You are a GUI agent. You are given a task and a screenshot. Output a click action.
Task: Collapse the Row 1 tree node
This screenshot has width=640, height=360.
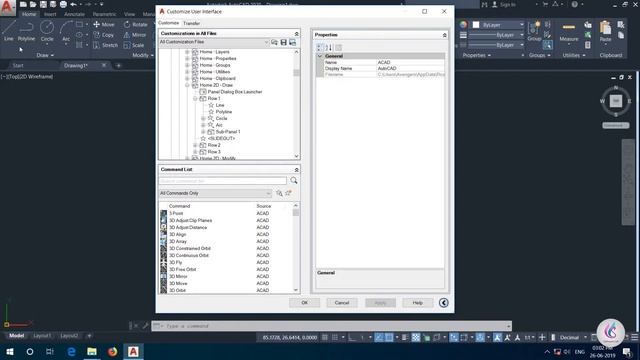[195, 99]
